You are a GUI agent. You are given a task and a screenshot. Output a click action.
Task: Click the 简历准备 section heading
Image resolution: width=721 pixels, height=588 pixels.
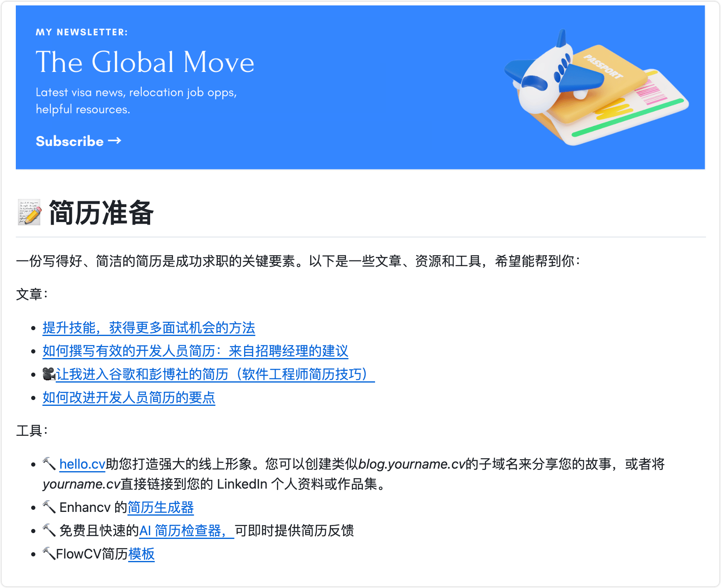(x=101, y=213)
